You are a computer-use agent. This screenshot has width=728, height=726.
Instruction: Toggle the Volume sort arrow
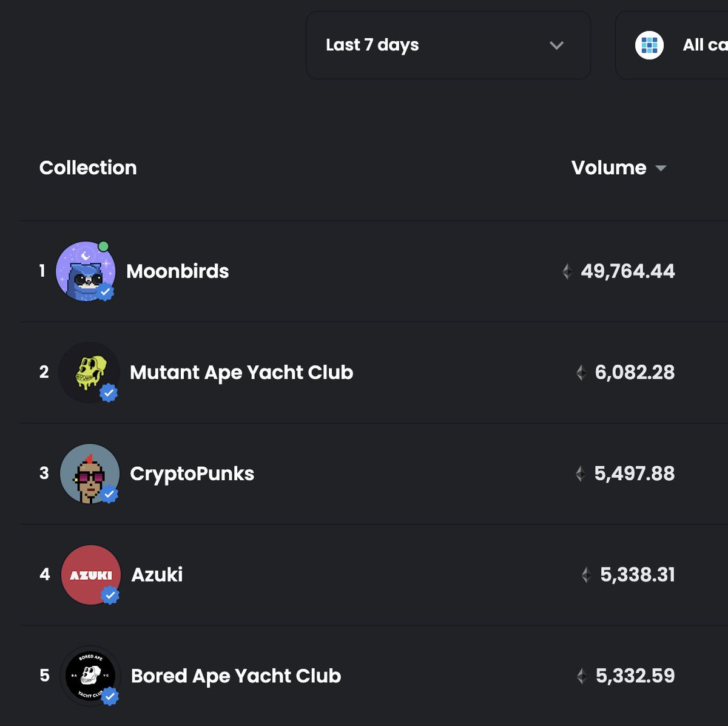click(x=661, y=168)
